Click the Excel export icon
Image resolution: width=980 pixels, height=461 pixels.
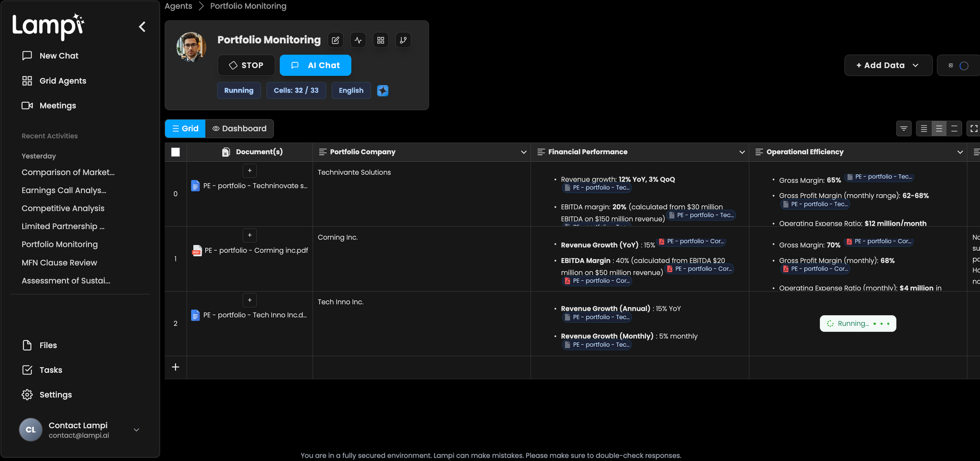pyautogui.click(x=951, y=65)
